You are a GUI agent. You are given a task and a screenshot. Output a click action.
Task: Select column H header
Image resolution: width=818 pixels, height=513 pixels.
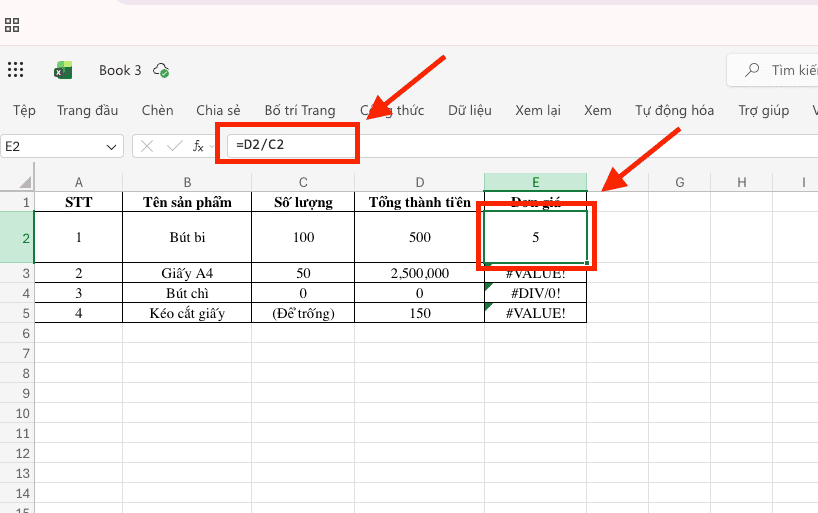click(x=742, y=182)
